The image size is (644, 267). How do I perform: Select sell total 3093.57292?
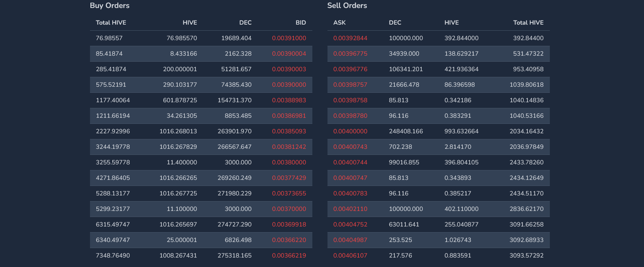coord(527,256)
